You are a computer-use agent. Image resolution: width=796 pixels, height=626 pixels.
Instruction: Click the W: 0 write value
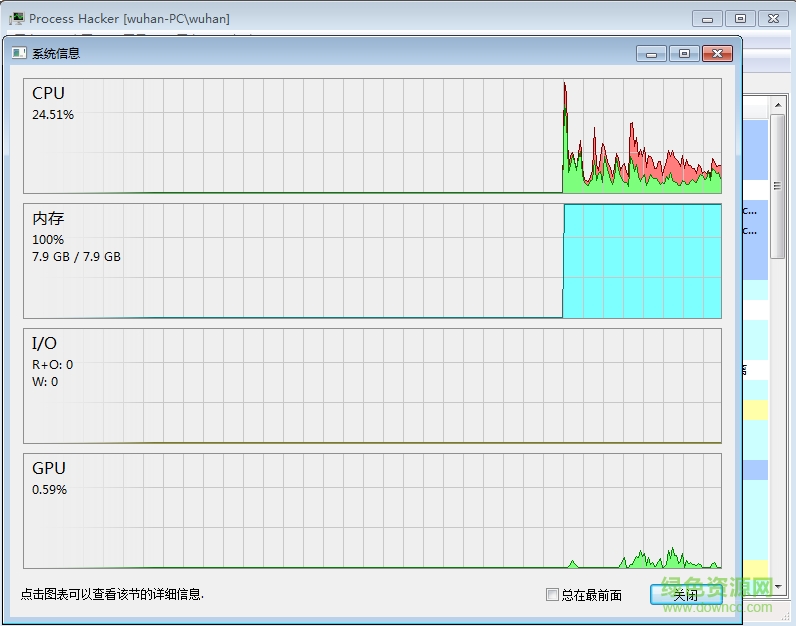click(45, 382)
